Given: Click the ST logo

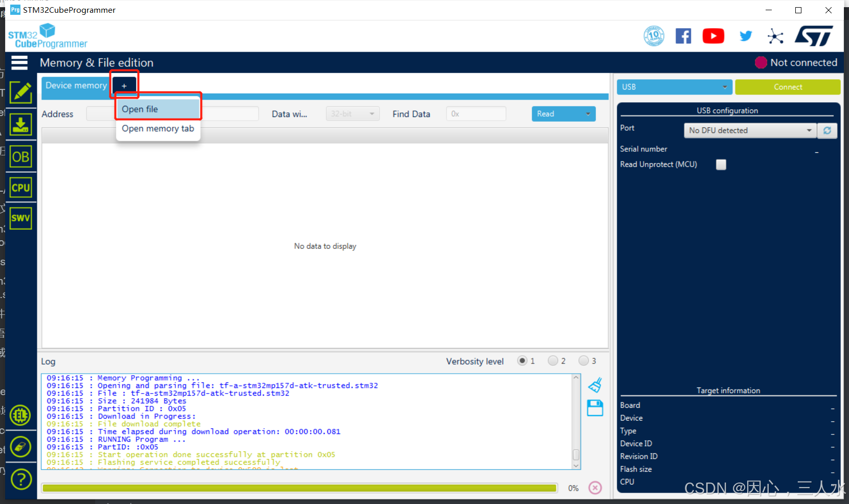Looking at the screenshot, I should coord(814,36).
